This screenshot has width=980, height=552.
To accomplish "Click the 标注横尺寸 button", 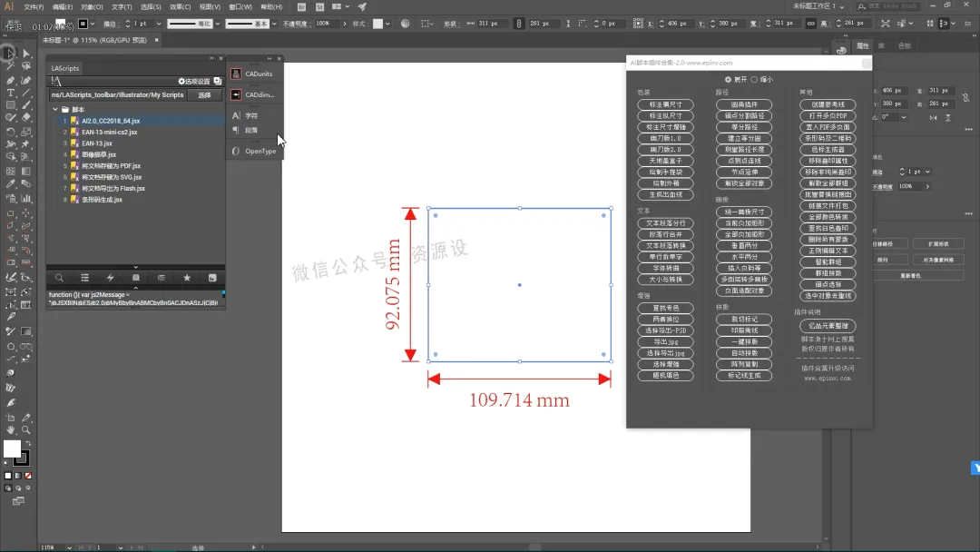I will coord(666,104).
